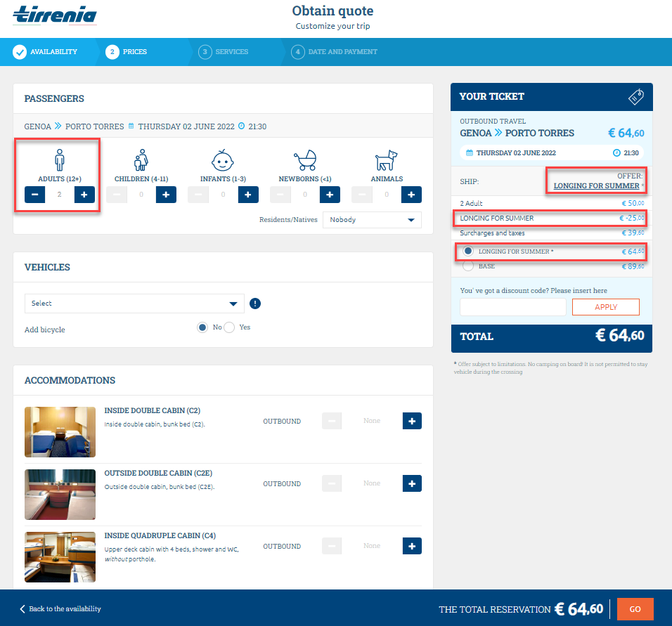The height and width of the screenshot is (626, 672).
Task: Select the Longing for Summer fare option
Action: pos(468,251)
